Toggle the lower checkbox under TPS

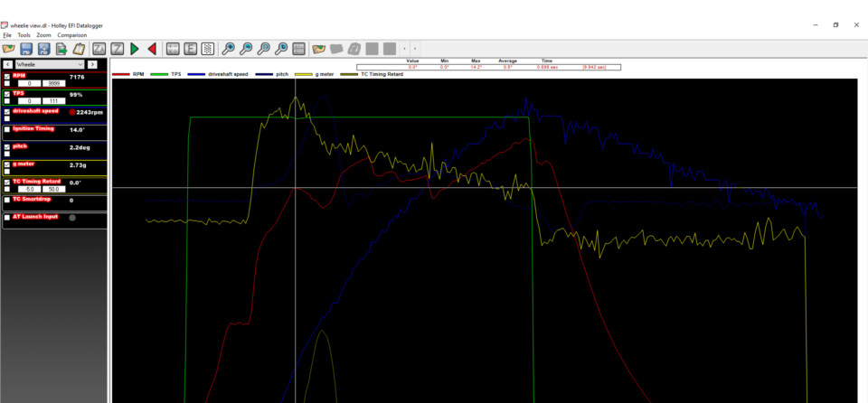pos(7,101)
